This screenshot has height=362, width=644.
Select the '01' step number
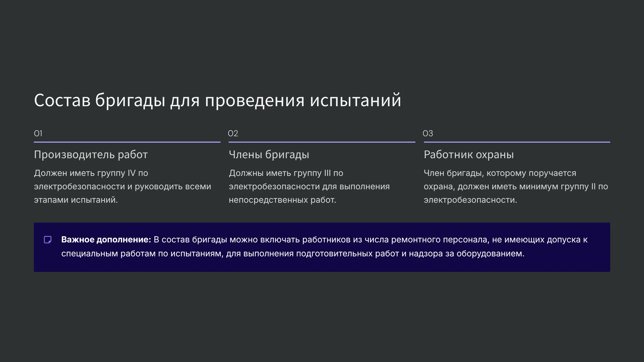click(38, 133)
